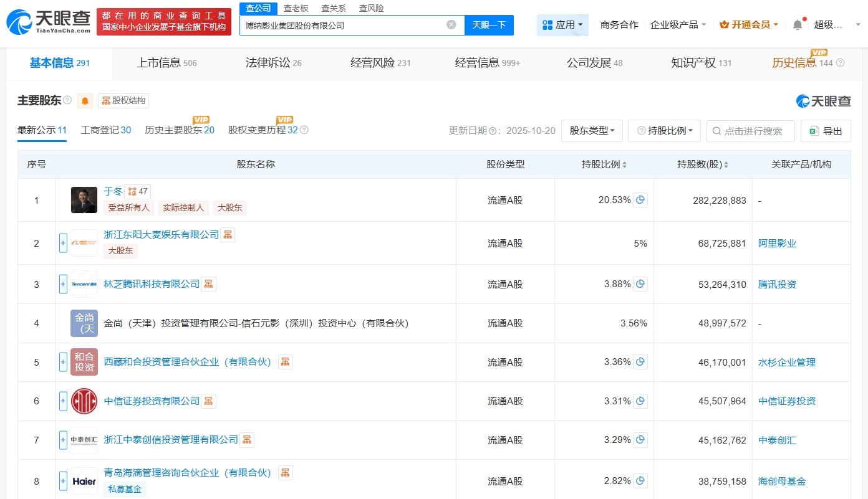Click the alert bell beside 主要股东
868x499 pixels.
click(x=85, y=100)
